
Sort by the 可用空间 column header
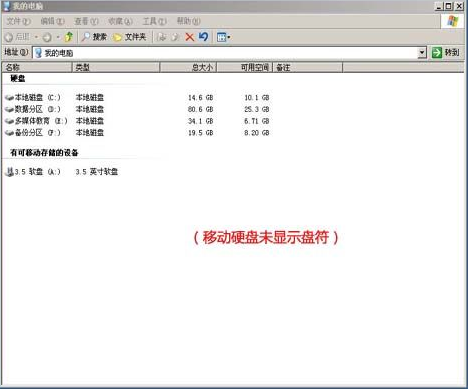pyautogui.click(x=245, y=67)
